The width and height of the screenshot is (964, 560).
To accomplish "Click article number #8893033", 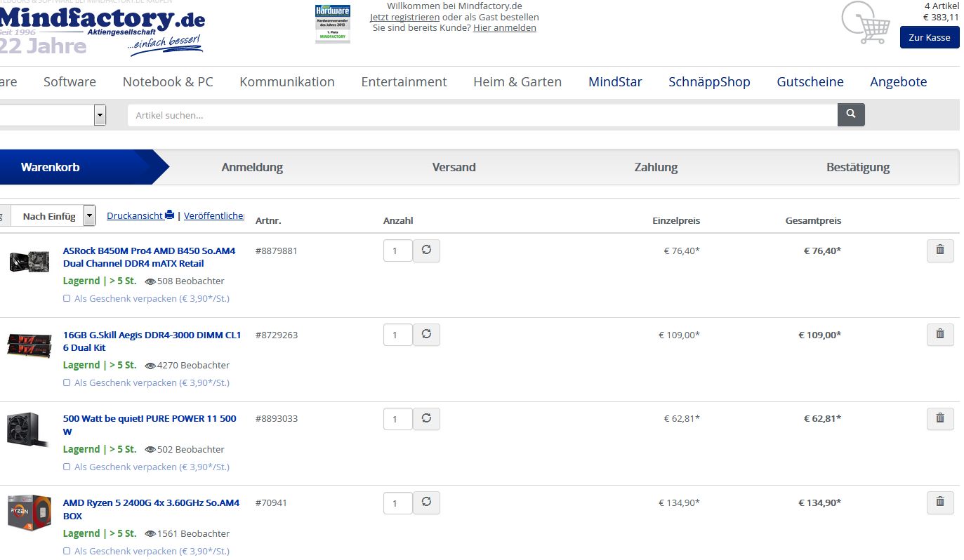I will (x=276, y=419).
